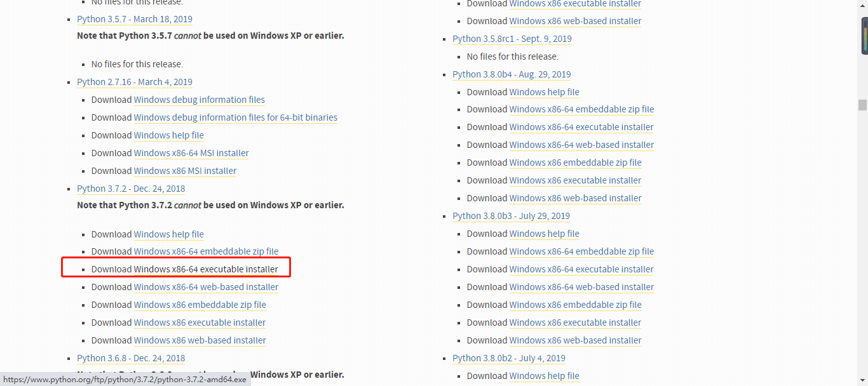Download Python 3.7.2 x86-64 embeddable zip file
Screen dimensions: 868x386
pyautogui.click(x=206, y=251)
